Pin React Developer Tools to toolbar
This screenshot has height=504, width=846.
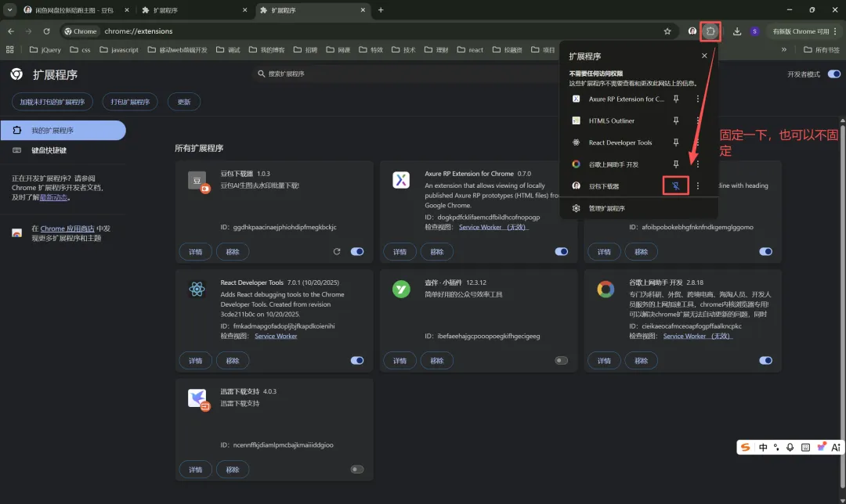pyautogui.click(x=675, y=142)
